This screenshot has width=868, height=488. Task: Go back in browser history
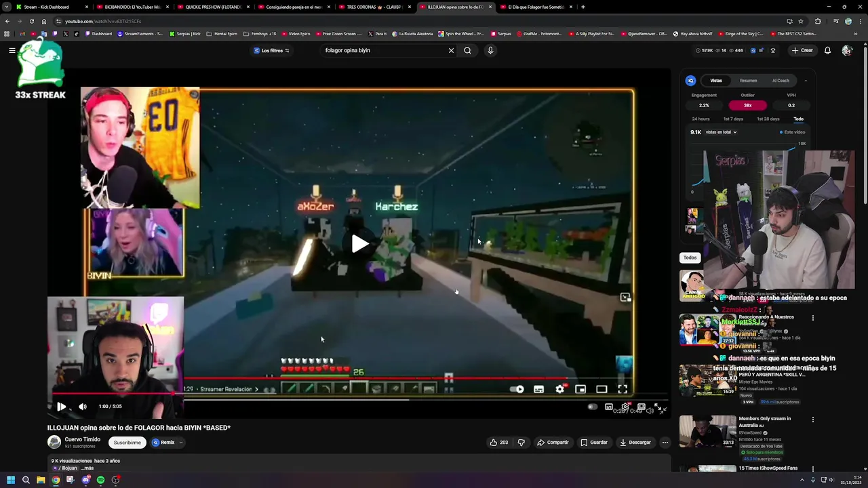pos(7,21)
